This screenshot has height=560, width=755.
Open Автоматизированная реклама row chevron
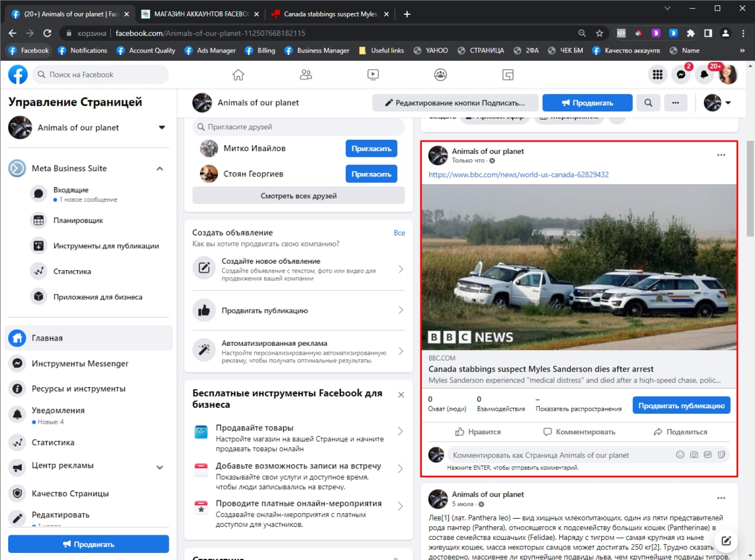coord(401,351)
